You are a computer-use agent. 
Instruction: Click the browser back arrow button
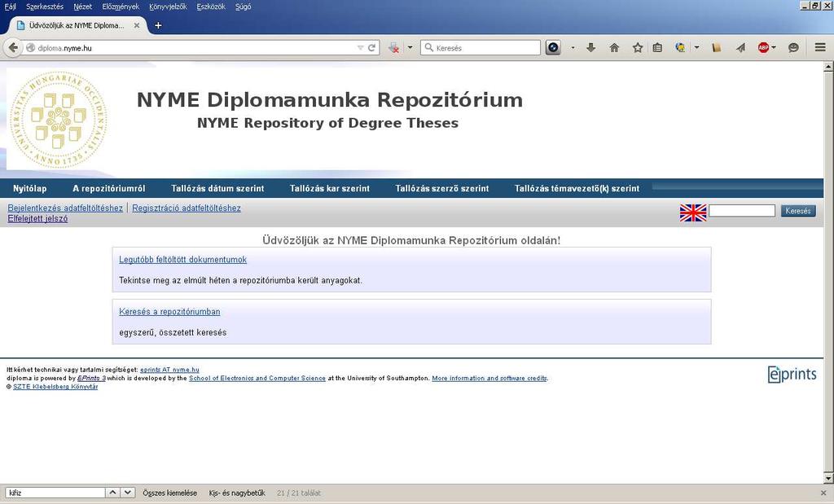(x=13, y=48)
